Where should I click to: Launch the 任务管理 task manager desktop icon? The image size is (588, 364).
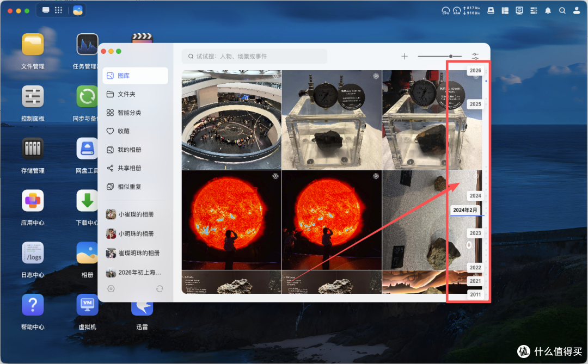[87, 45]
